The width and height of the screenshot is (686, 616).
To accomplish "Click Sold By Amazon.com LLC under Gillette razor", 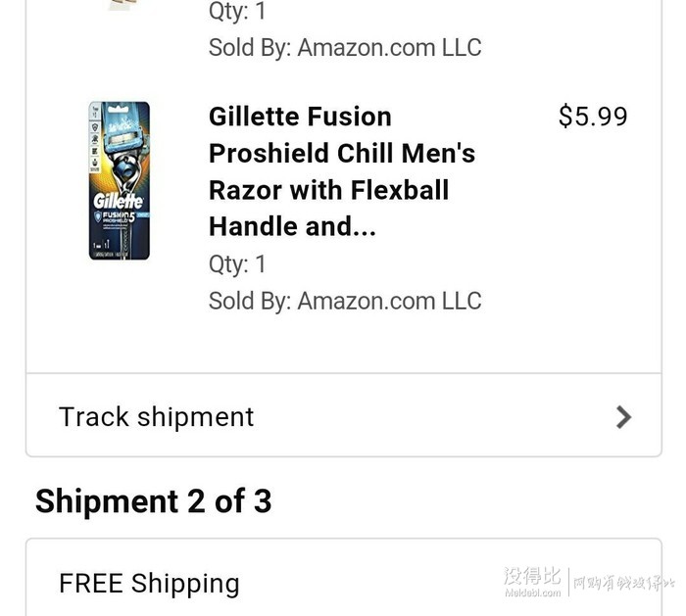I will pyautogui.click(x=345, y=301).
